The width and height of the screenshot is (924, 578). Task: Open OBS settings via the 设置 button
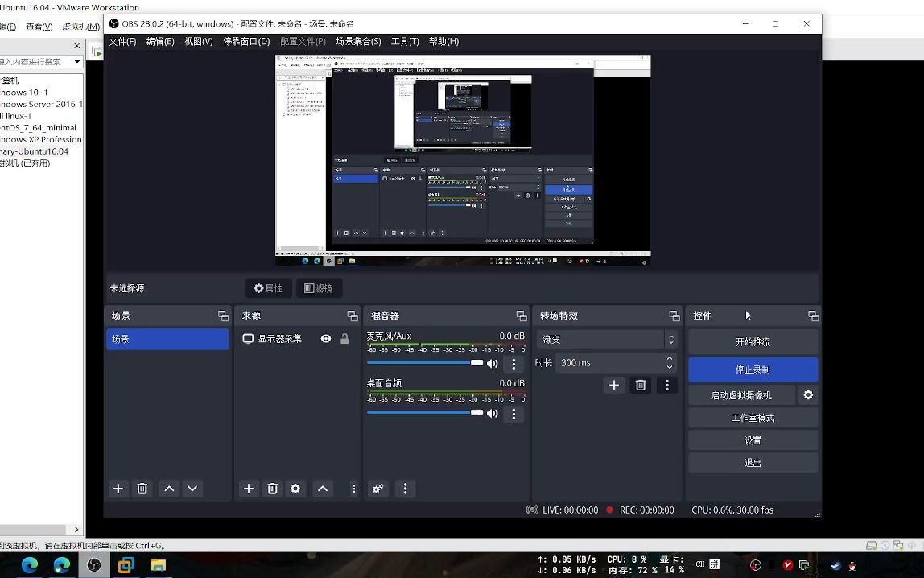[753, 440]
